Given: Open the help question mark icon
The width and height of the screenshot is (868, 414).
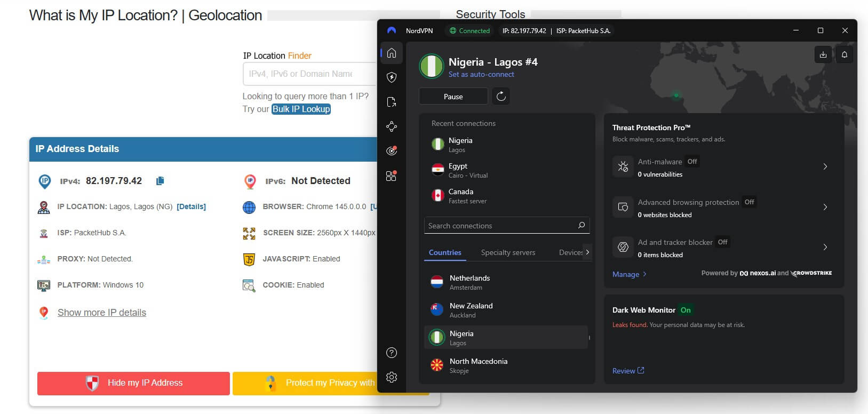Looking at the screenshot, I should pos(392,353).
